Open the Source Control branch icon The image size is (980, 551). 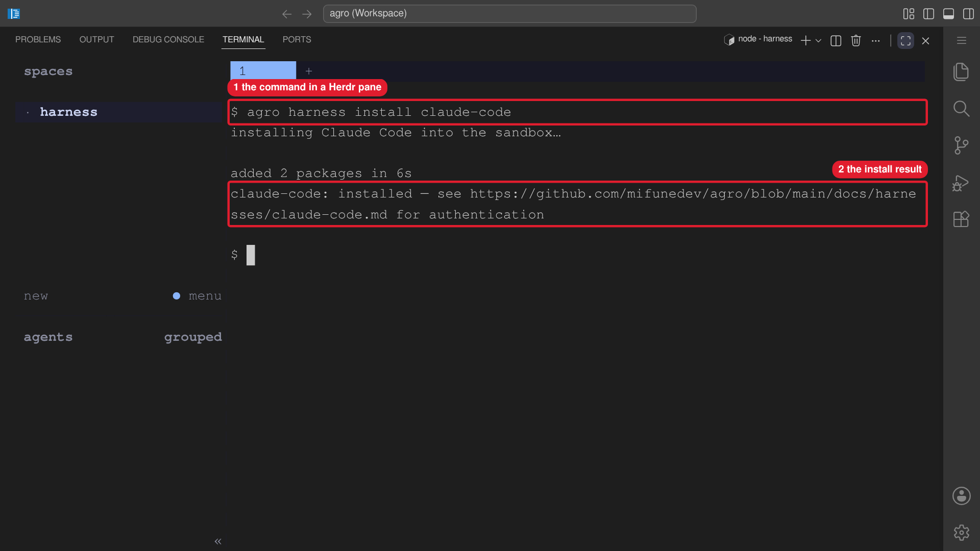tap(961, 145)
